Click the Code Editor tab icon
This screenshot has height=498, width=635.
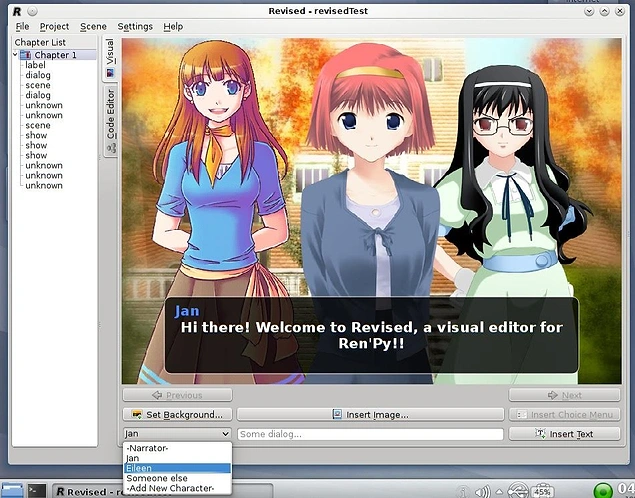(111, 149)
